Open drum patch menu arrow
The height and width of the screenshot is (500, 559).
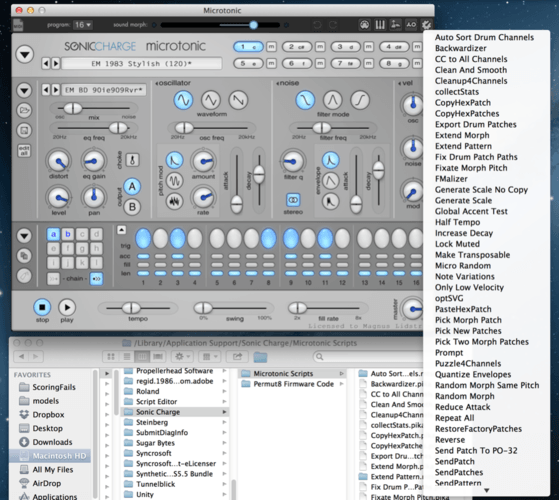(x=24, y=90)
